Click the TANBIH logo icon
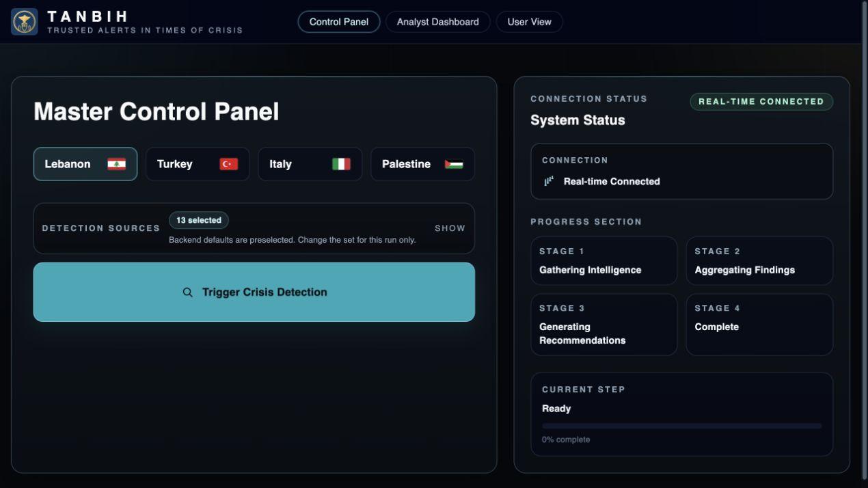The width and height of the screenshot is (868, 488). [25, 22]
